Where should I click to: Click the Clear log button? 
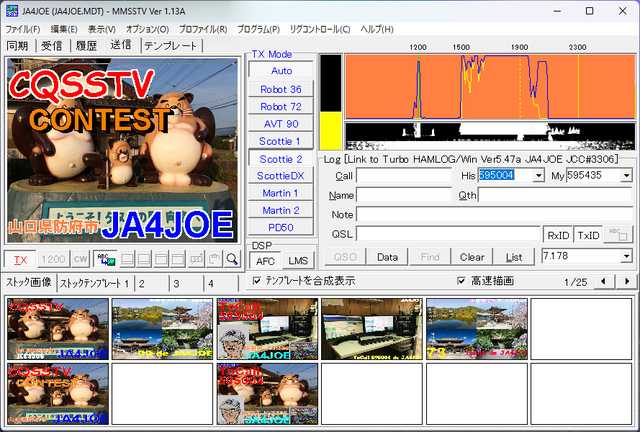(472, 257)
